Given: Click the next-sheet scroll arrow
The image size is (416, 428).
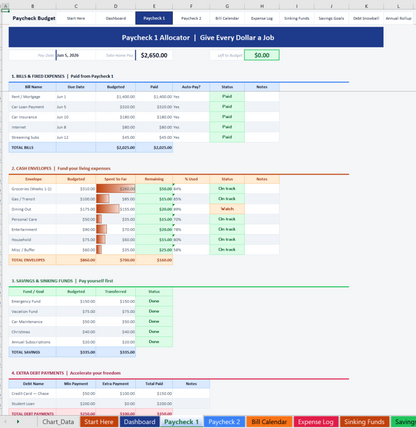Looking at the screenshot, I should (x=18, y=422).
